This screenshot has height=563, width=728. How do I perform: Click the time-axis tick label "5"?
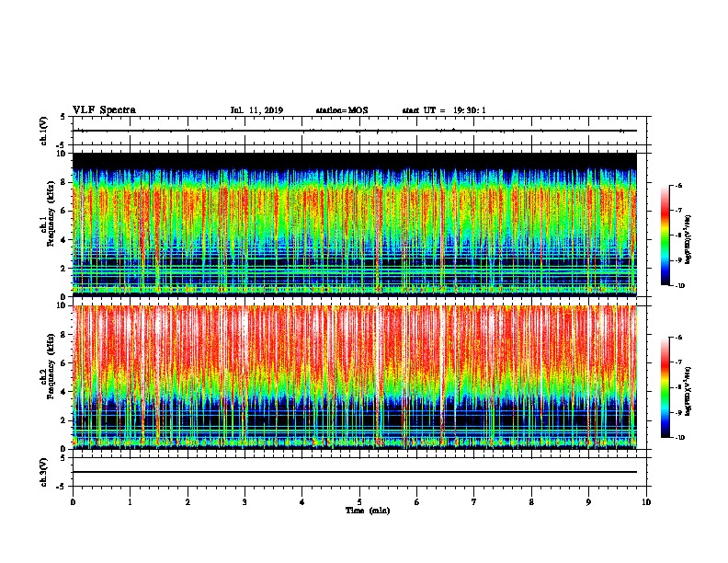coord(359,501)
